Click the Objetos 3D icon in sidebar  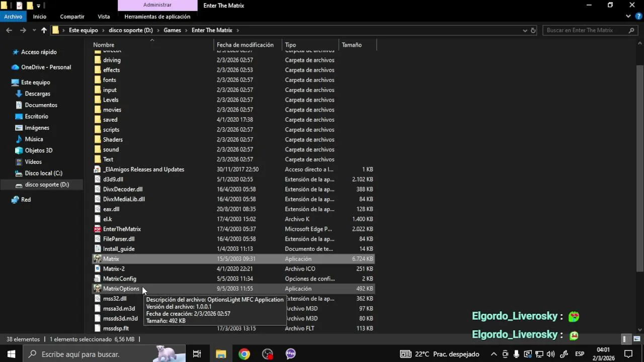[x=19, y=150]
